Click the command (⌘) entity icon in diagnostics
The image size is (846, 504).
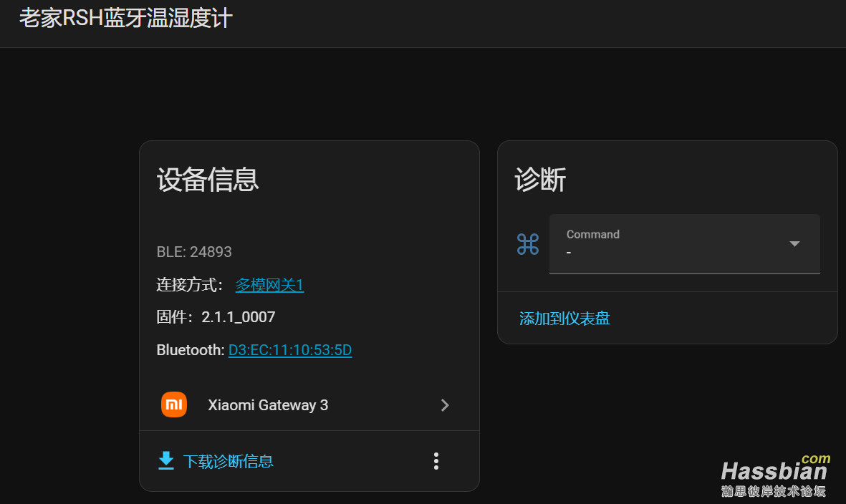pos(527,243)
